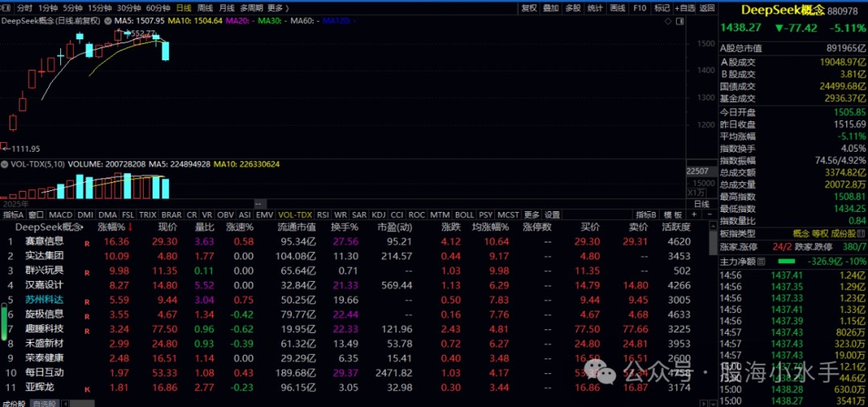Select the BOLL indicator tab
This screenshot has width=868, height=407.
465,214
